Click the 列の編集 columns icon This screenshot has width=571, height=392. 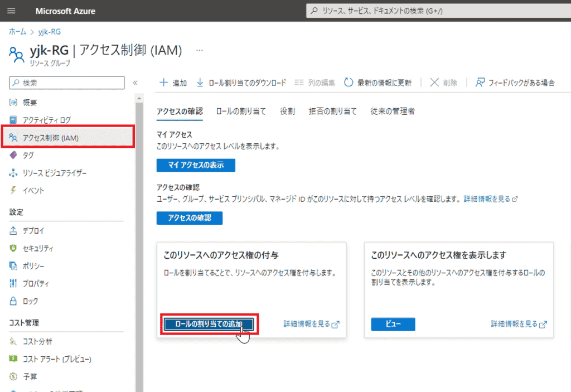[299, 83]
